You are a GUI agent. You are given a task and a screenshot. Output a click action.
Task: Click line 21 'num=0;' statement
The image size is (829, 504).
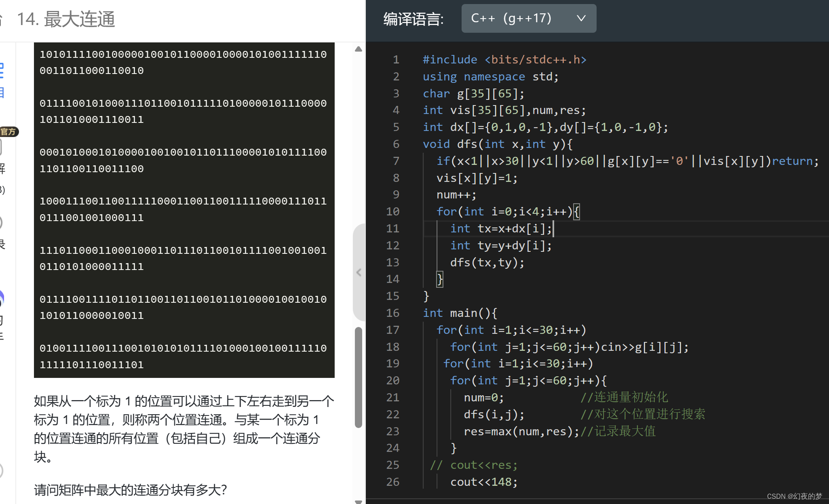point(484,398)
